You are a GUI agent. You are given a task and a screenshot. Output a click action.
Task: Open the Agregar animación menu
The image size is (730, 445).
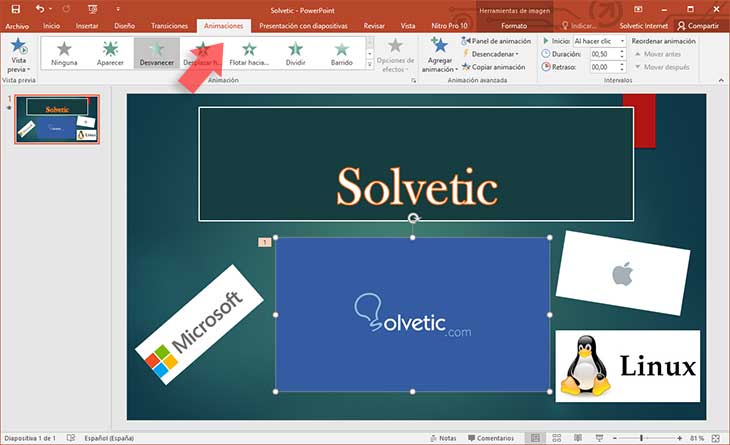point(440,55)
